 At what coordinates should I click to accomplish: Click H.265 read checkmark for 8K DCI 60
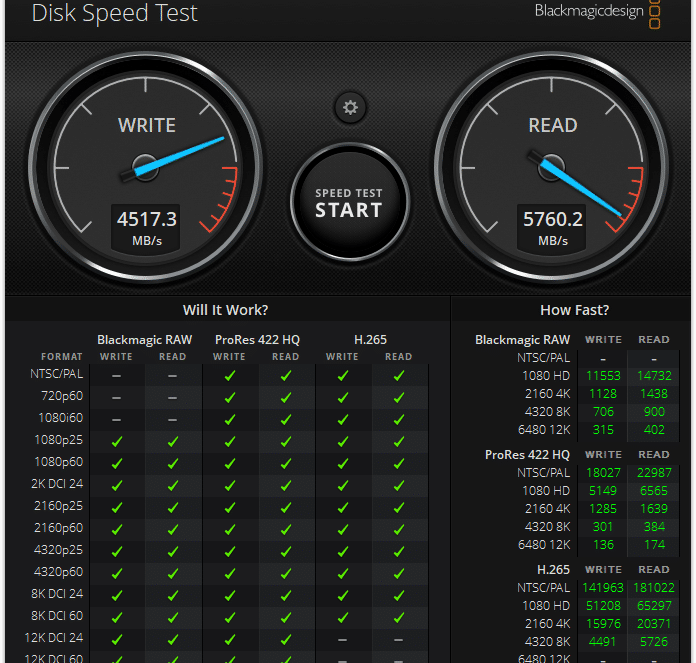tap(399, 618)
